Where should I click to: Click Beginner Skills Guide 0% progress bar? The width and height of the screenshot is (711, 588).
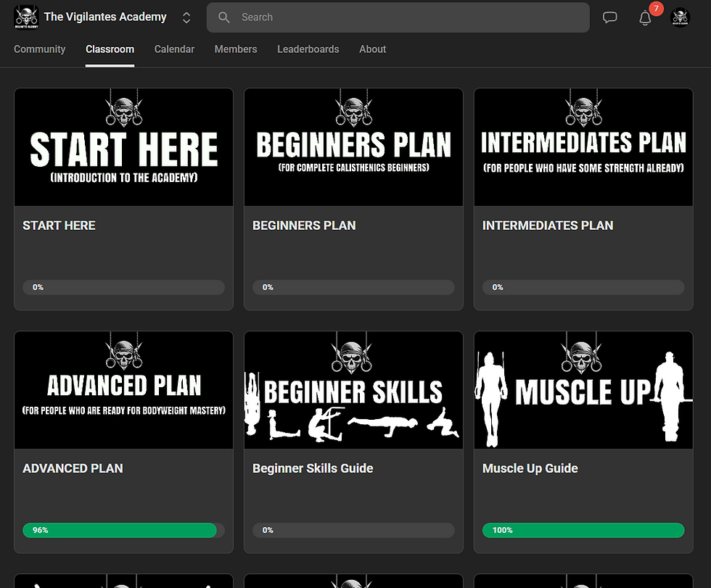354,530
